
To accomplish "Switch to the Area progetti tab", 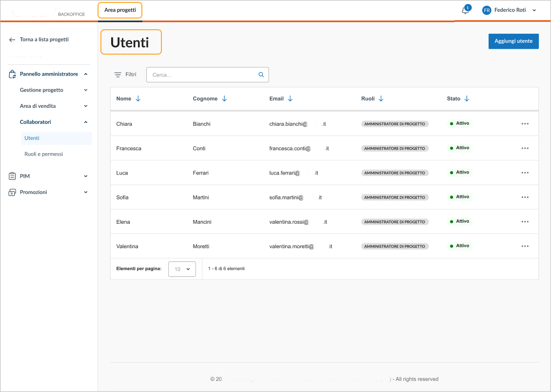I will [x=120, y=10].
